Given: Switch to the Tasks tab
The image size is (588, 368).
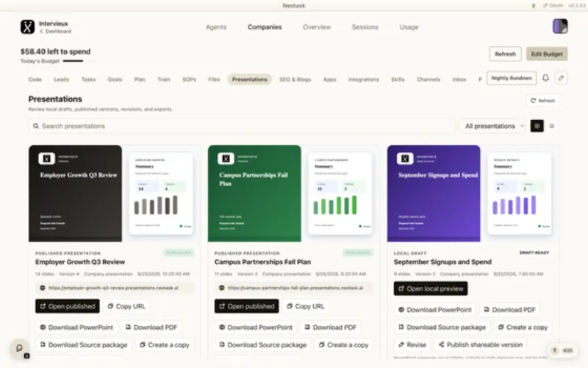Looking at the screenshot, I should [x=88, y=79].
